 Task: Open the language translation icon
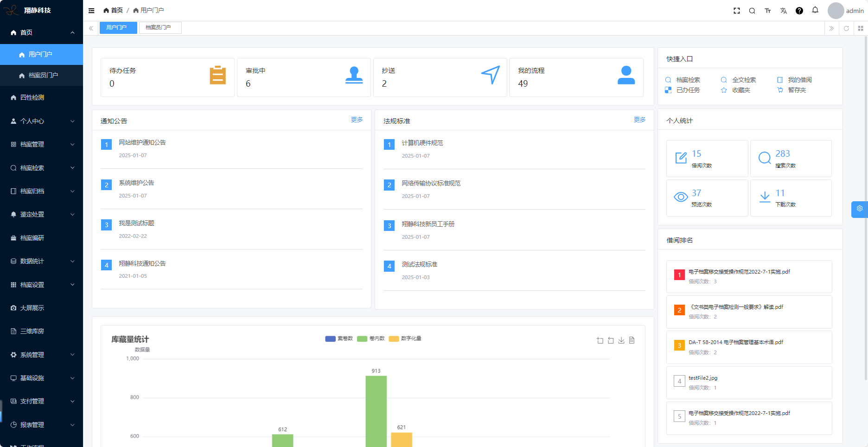click(x=784, y=11)
